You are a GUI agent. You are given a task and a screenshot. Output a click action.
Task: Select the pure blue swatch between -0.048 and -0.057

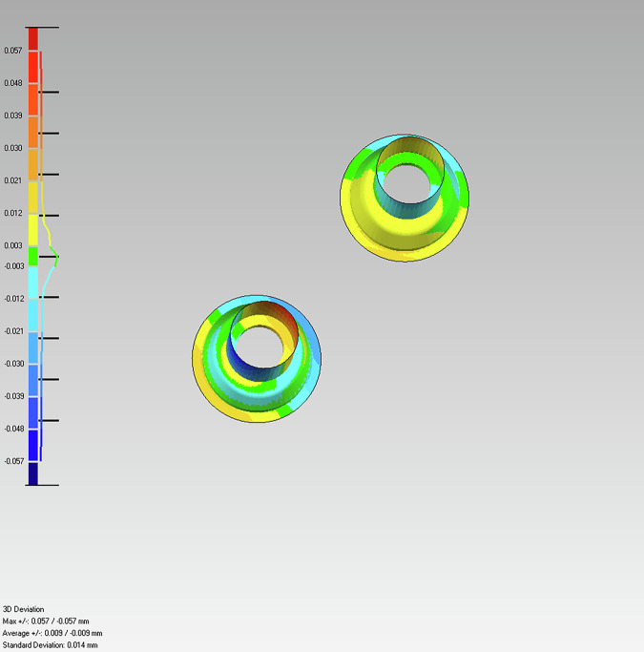33,446
